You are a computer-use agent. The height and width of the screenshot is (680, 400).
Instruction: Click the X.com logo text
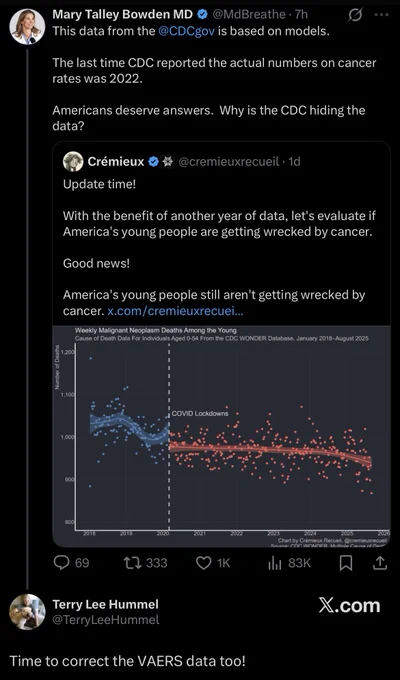(x=349, y=606)
